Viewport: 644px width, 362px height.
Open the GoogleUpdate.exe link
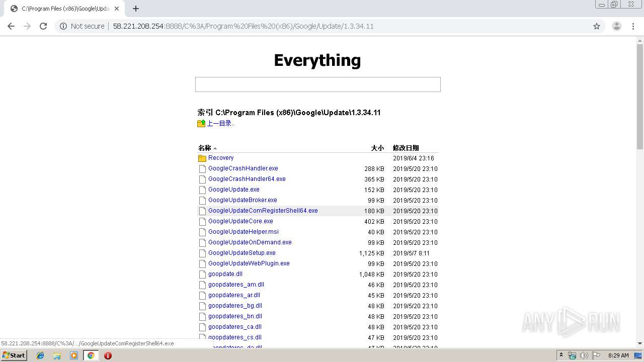point(234,190)
